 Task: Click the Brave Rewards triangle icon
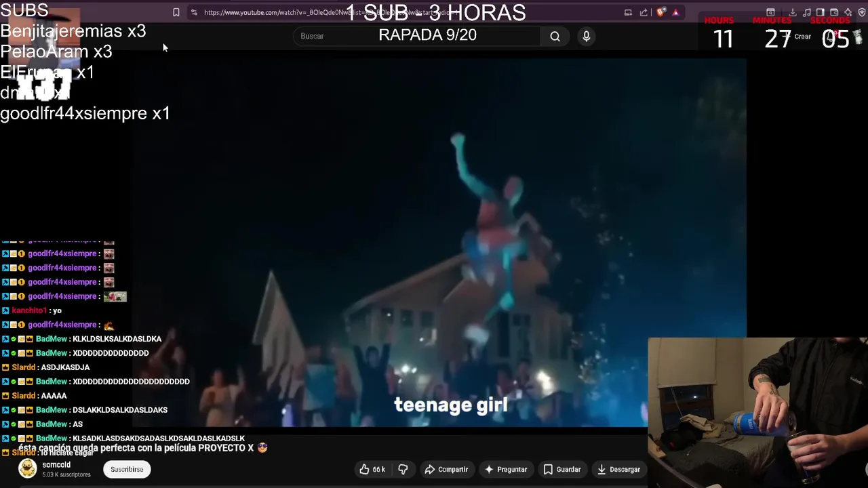coord(675,12)
